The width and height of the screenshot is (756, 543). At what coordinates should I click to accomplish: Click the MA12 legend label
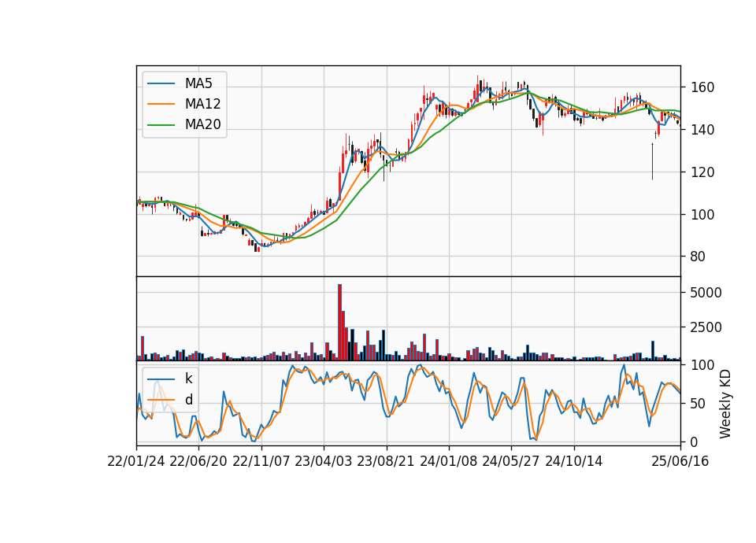(202, 104)
